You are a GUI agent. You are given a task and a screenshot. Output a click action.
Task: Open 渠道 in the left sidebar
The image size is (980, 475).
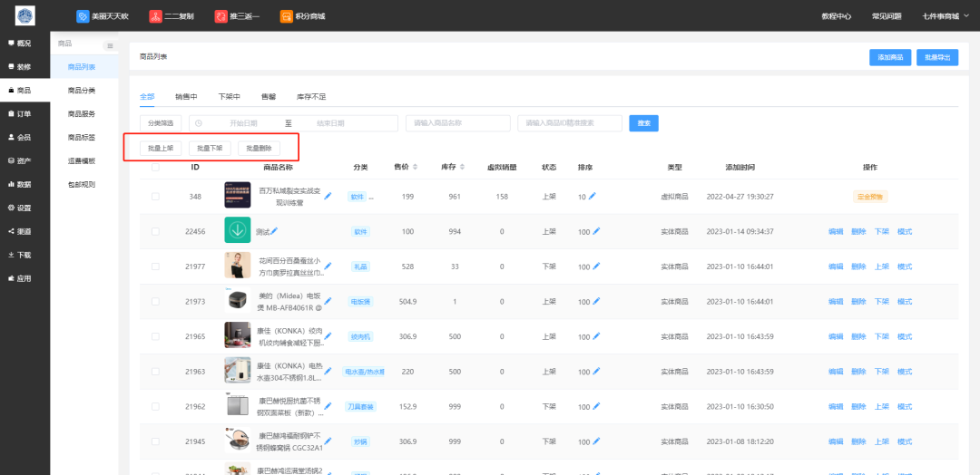click(x=19, y=231)
